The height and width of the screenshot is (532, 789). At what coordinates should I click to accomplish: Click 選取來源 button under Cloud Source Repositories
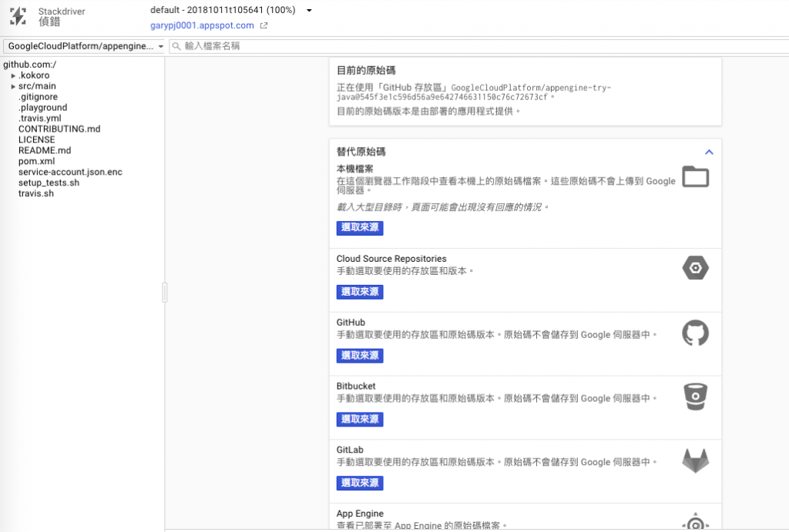pyautogui.click(x=360, y=292)
